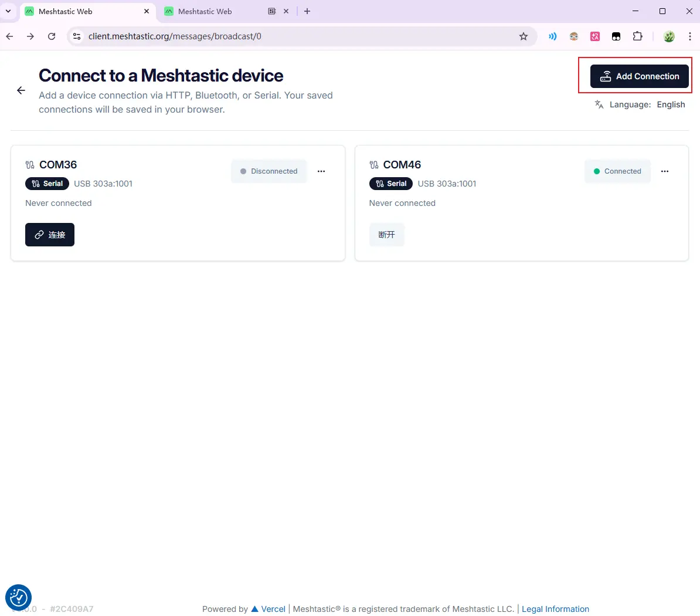Open the cookie consent icon
Image resolution: width=700 pixels, height=616 pixels.
(x=18, y=597)
